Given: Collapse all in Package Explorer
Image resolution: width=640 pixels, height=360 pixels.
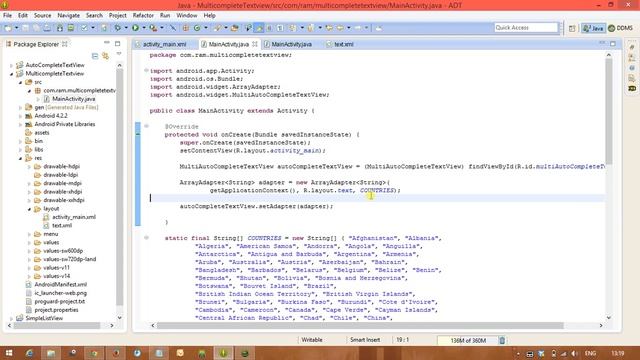Looking at the screenshot, I should 95,56.
